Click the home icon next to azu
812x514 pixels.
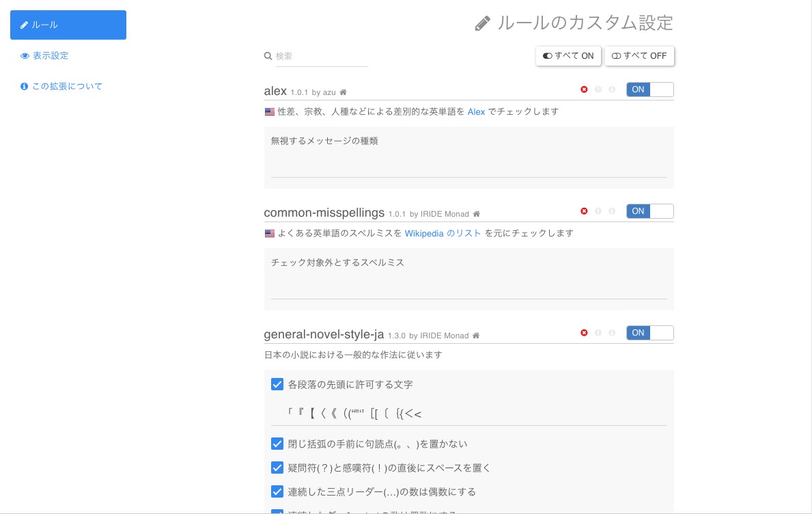pos(343,91)
